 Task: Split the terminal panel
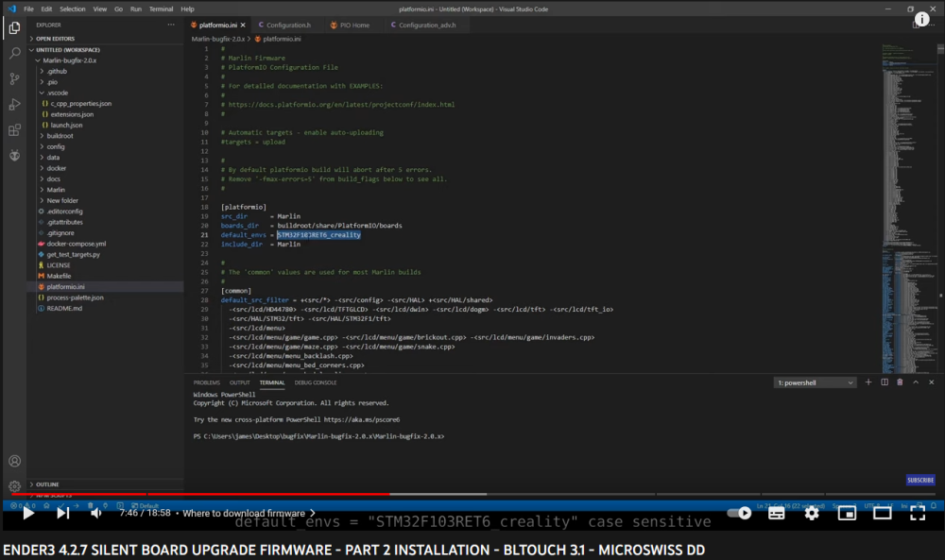point(885,382)
